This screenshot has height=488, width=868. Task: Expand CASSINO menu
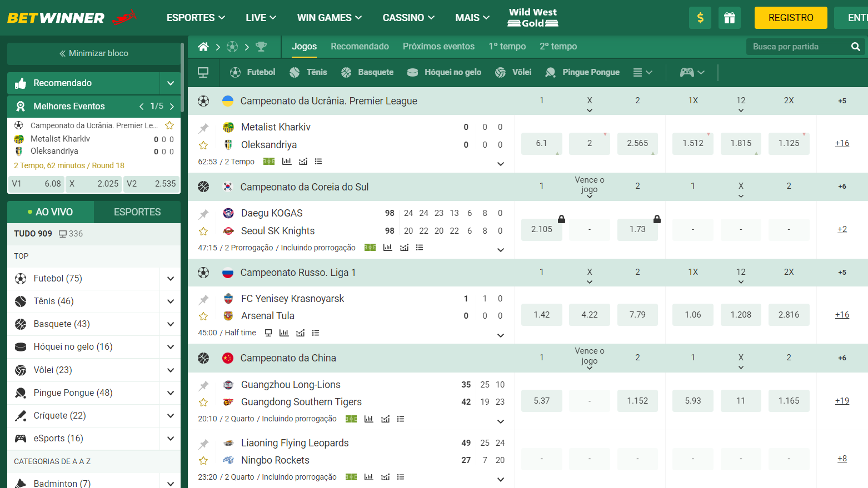point(408,18)
